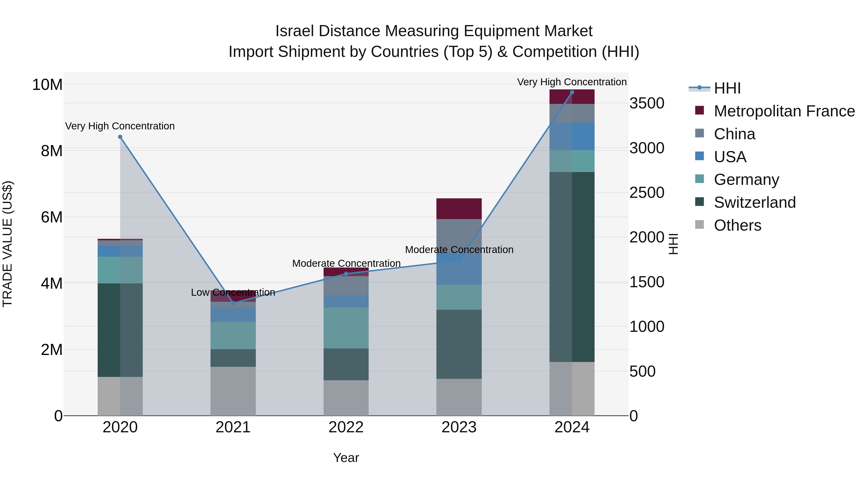Click the 2021 HHI data point
The image size is (868, 488).
[x=233, y=303]
